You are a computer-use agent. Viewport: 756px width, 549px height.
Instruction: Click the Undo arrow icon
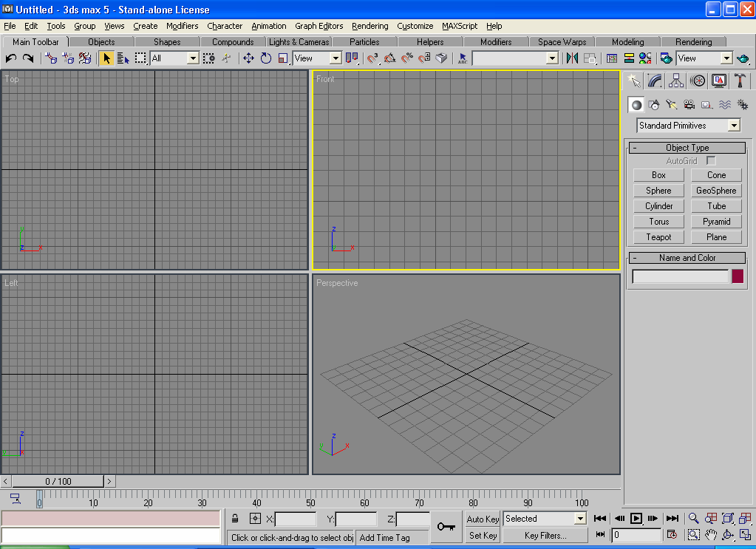coord(11,58)
